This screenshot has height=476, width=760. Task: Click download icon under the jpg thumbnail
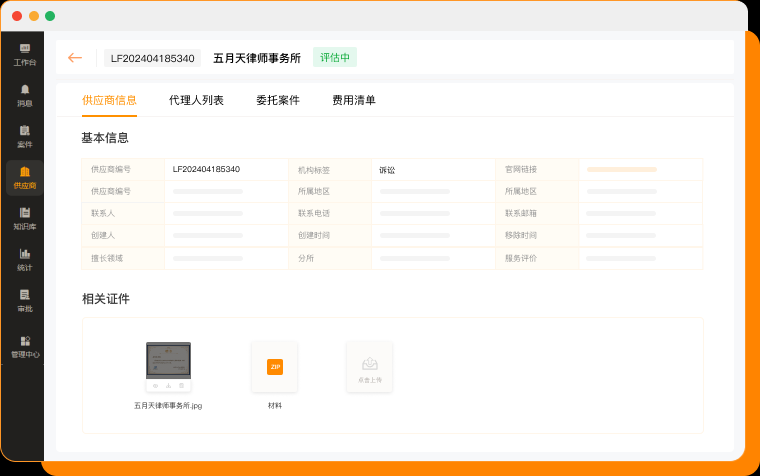(168, 385)
